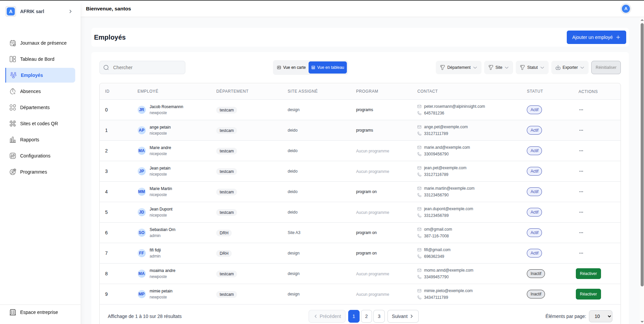Change the Éléments par page selector
The height and width of the screenshot is (324, 644).
click(x=600, y=316)
